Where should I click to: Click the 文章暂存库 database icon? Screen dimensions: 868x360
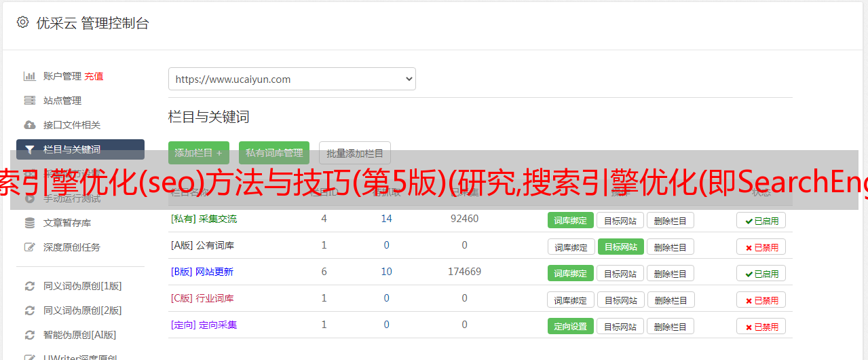pos(29,223)
